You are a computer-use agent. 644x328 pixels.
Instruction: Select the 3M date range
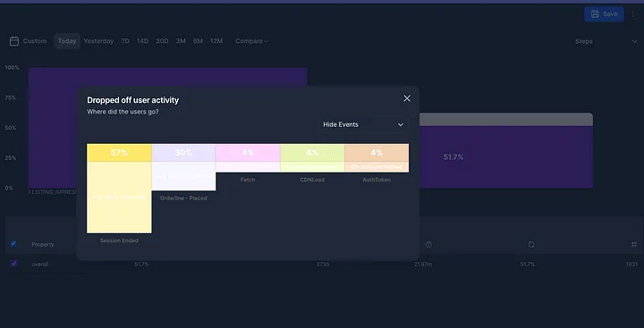pyautogui.click(x=181, y=41)
